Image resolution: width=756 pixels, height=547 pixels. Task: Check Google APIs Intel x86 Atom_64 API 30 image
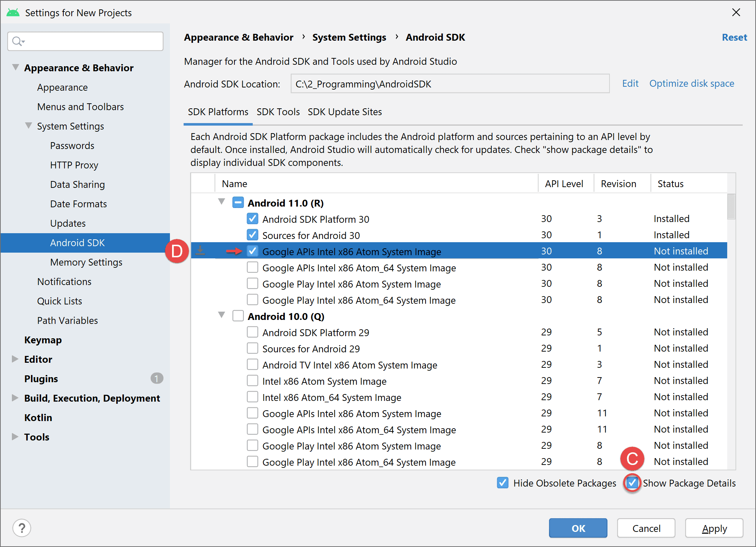[252, 267]
